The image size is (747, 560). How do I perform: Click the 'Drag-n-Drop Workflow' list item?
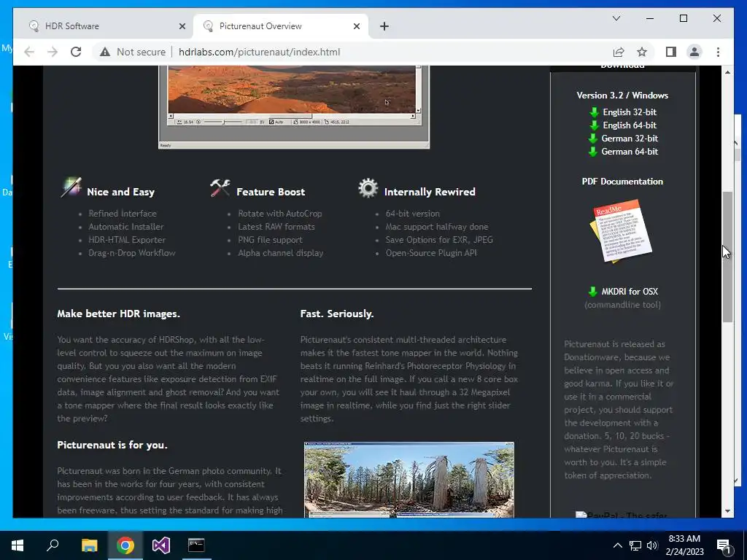click(x=132, y=253)
